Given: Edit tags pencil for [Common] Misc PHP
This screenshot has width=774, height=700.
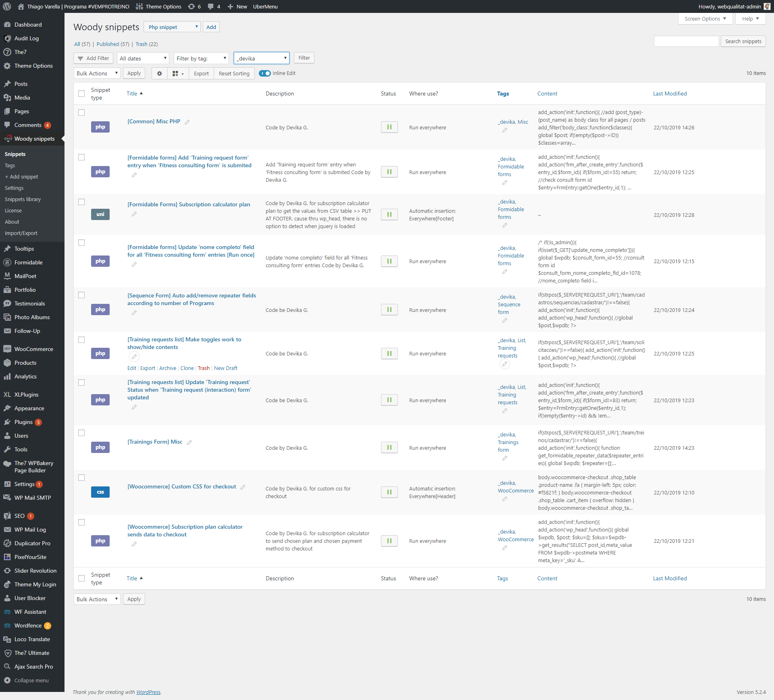Looking at the screenshot, I should tap(505, 130).
